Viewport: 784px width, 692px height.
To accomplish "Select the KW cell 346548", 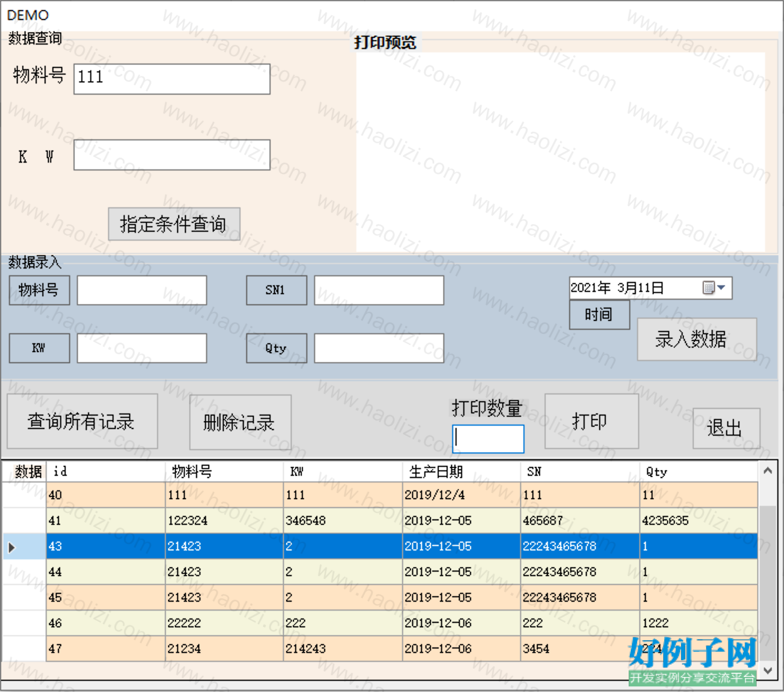I will click(343, 520).
